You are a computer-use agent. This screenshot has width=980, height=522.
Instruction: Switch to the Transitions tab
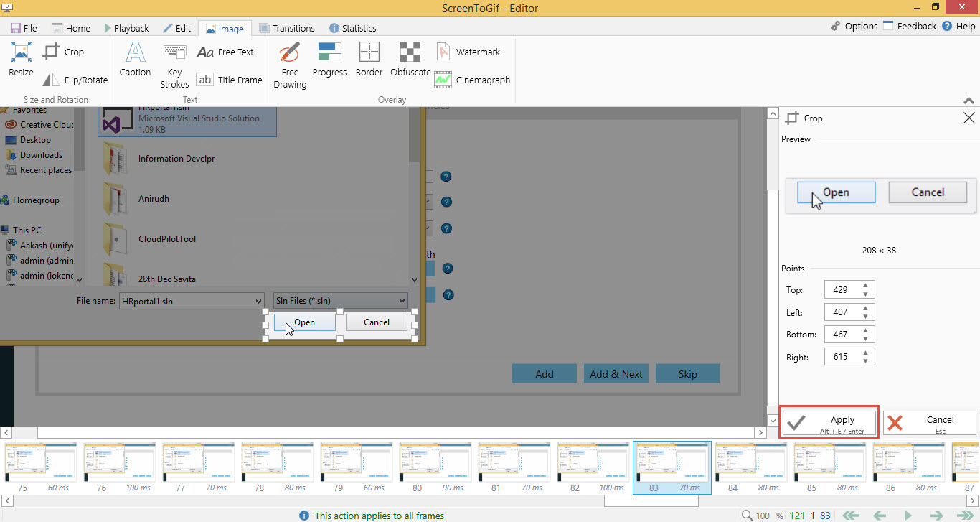click(287, 28)
